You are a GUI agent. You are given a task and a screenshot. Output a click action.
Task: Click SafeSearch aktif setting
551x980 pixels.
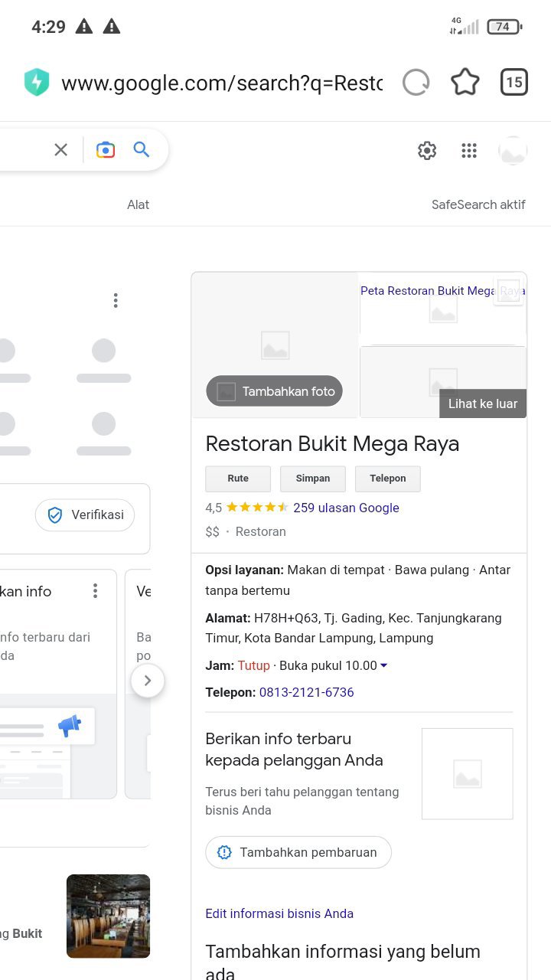tap(478, 204)
